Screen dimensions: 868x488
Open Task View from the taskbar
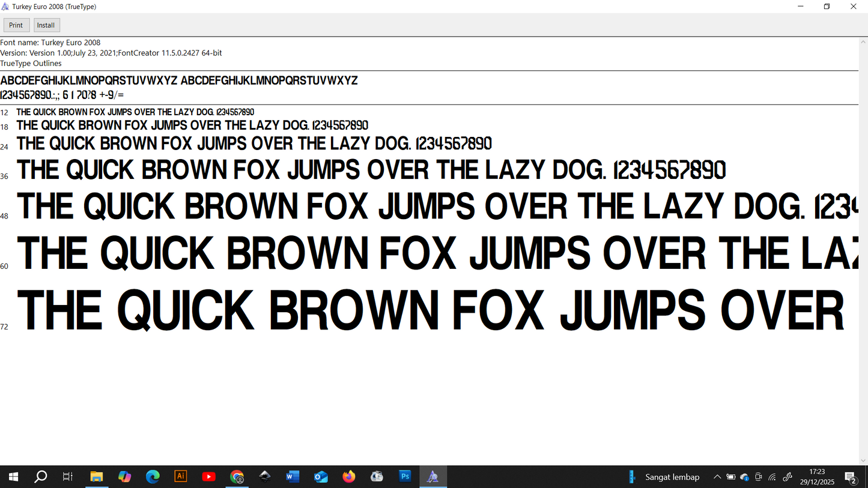pyautogui.click(x=68, y=477)
